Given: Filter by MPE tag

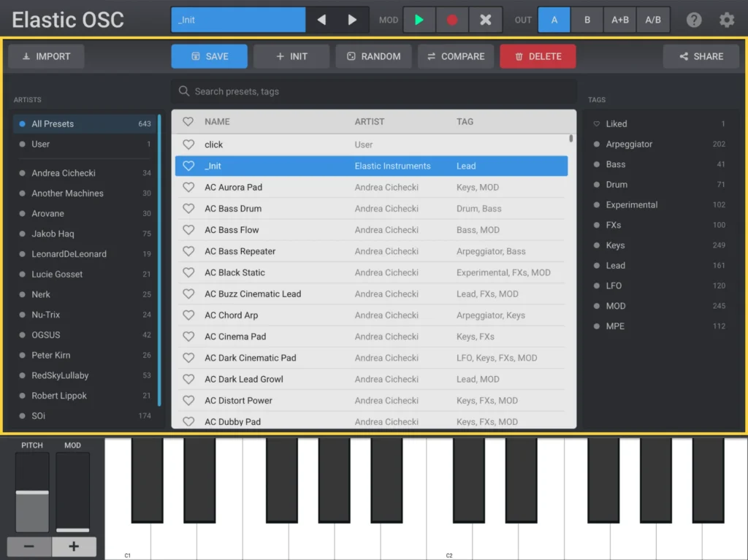Looking at the screenshot, I should pos(659,326).
